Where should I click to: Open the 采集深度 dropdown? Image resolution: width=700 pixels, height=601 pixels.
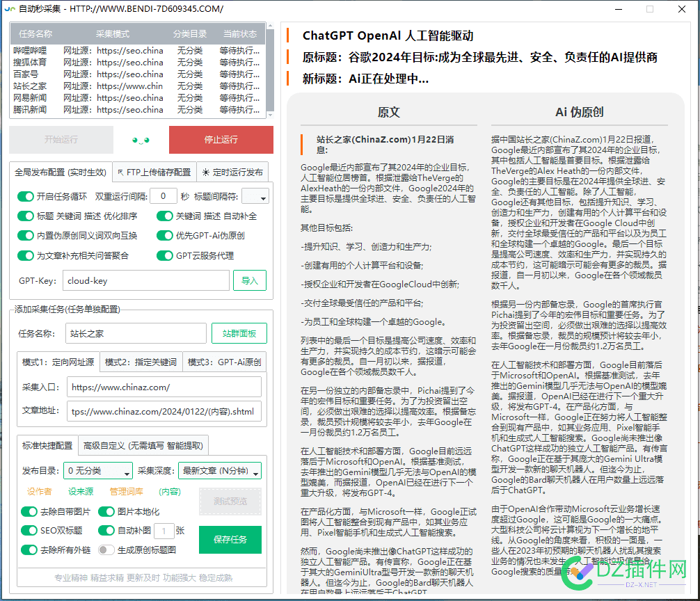[220, 471]
